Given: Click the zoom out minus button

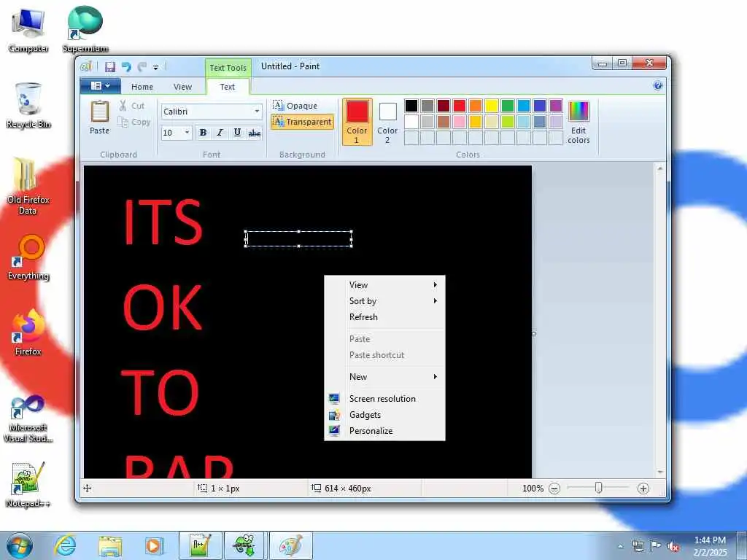Looking at the screenshot, I should [554, 489].
